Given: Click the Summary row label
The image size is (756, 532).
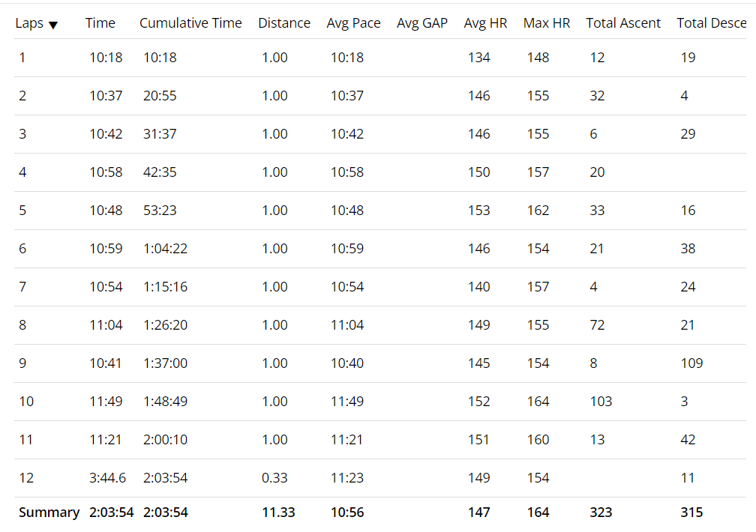Looking at the screenshot, I should point(49,513).
